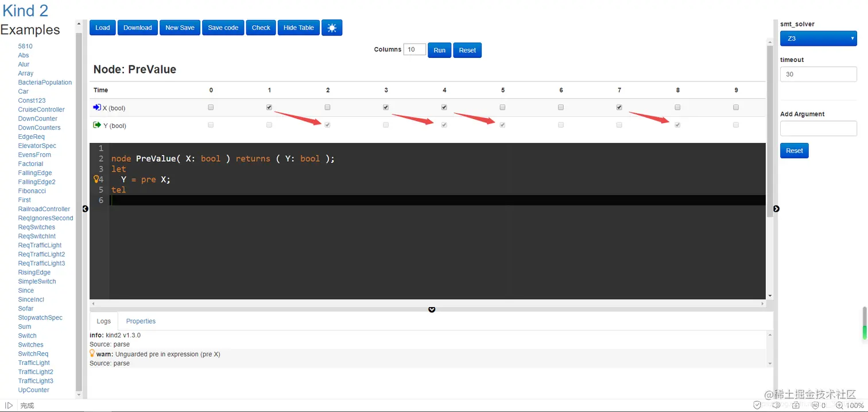Collapse the right settings panel arrow
The width and height of the screenshot is (868, 412).
click(x=776, y=209)
